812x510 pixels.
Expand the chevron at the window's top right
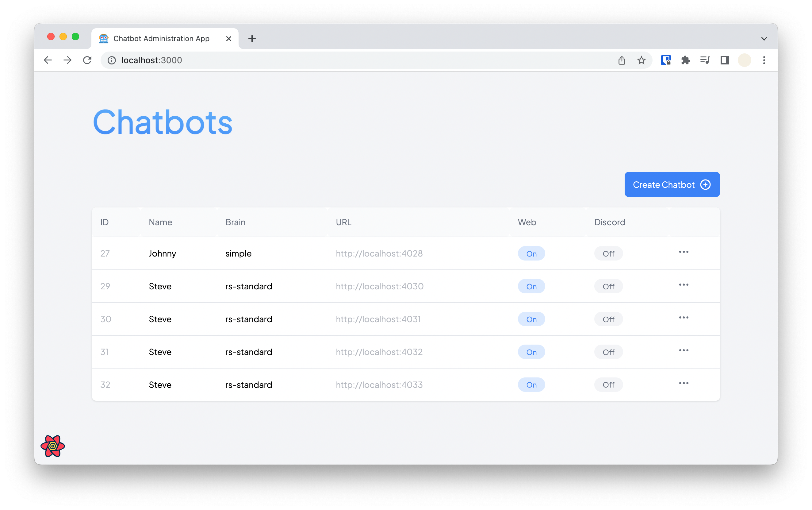pos(764,38)
